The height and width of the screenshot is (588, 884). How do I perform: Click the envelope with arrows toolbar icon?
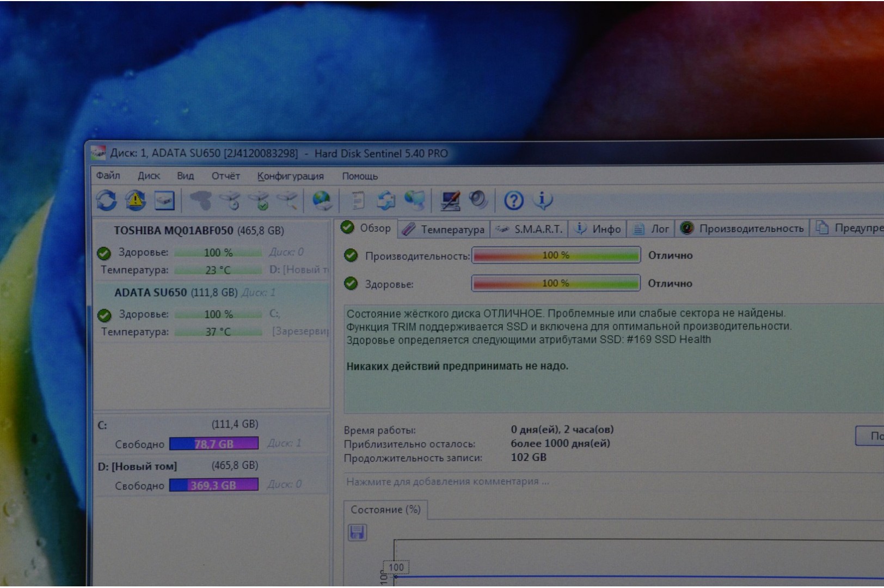[386, 200]
